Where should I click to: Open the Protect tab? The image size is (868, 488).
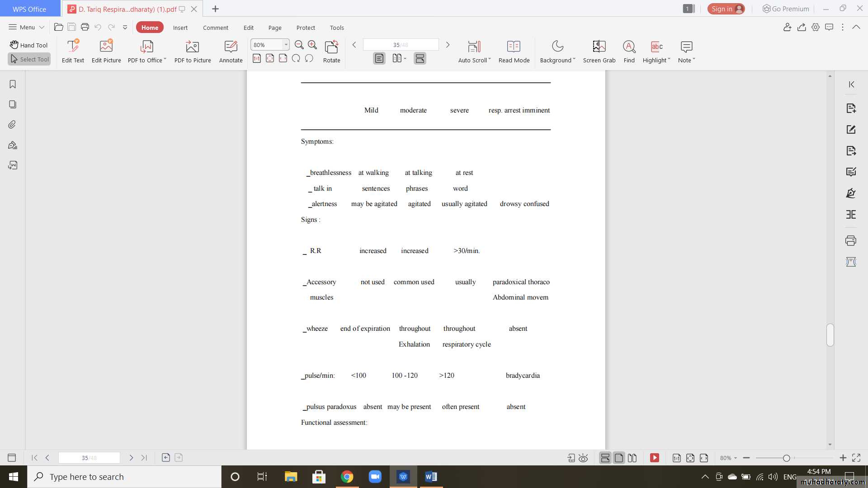click(306, 28)
